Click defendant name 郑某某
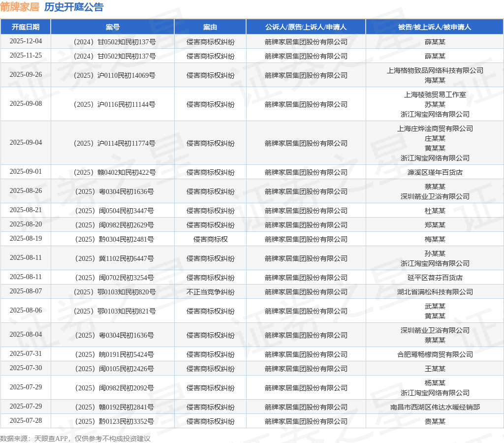Screen dimensions: 504x443 coord(435,225)
